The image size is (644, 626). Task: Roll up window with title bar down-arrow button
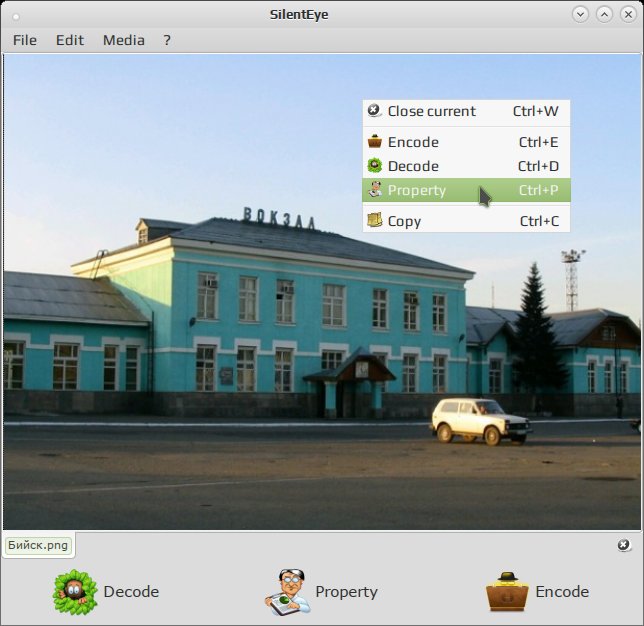pos(580,15)
